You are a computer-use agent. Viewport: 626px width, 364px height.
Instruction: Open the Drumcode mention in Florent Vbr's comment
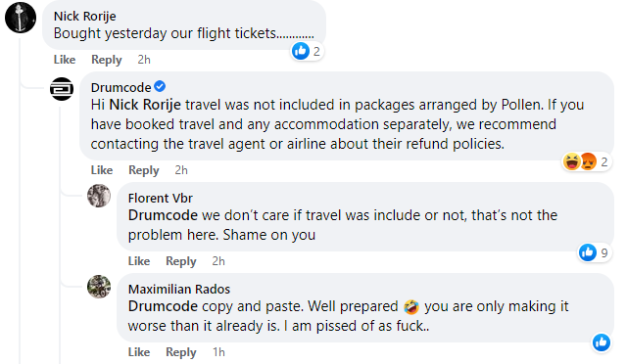point(163,215)
